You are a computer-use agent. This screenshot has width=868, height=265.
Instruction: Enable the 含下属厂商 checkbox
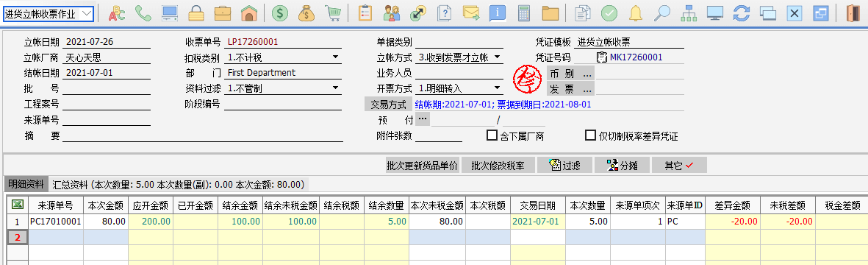point(491,135)
